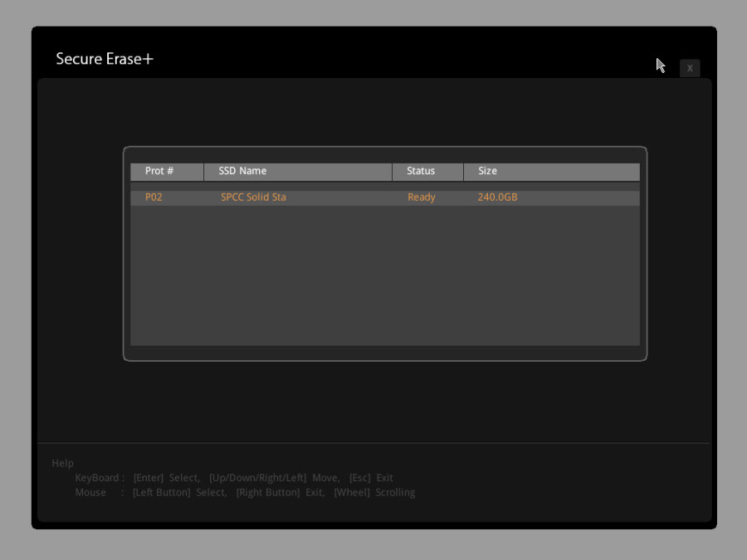Click the Mouse label in Help
Viewport: 747px width, 560px height.
[x=90, y=493]
